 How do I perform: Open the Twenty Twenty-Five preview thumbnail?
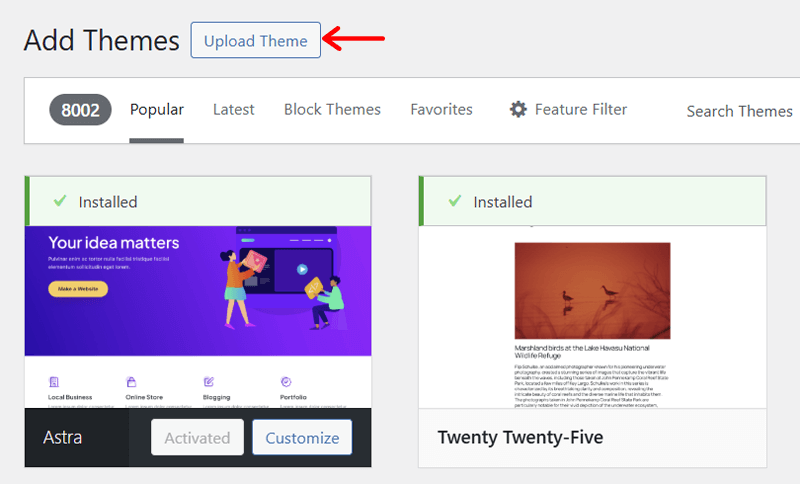(x=592, y=317)
